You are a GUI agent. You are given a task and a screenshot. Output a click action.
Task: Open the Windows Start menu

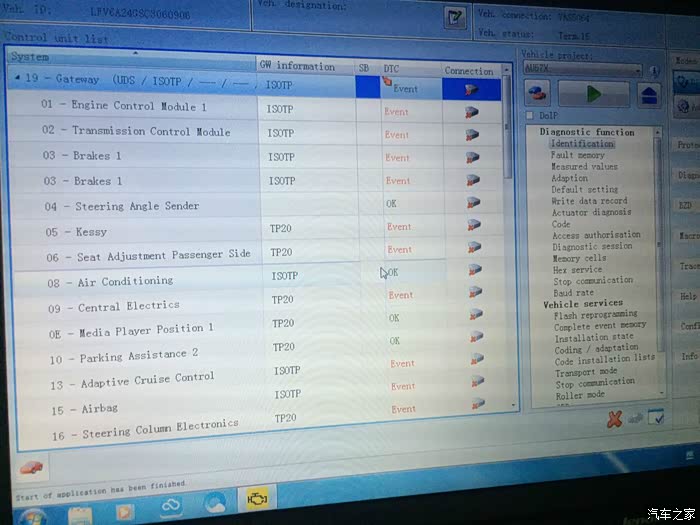coord(33,515)
